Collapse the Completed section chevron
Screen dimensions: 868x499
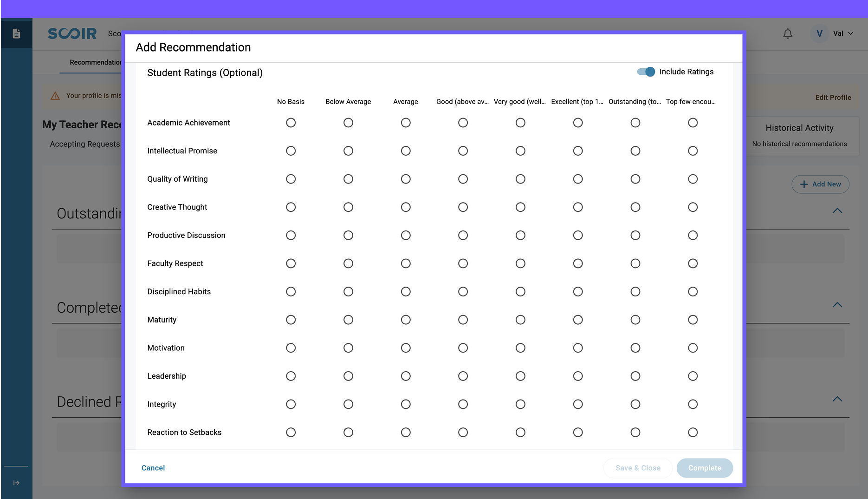[x=837, y=305]
